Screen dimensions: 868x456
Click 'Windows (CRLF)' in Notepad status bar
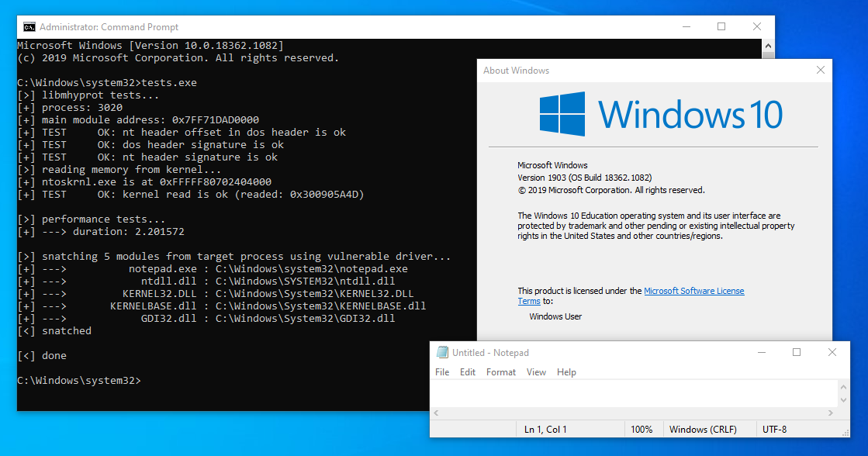point(703,430)
